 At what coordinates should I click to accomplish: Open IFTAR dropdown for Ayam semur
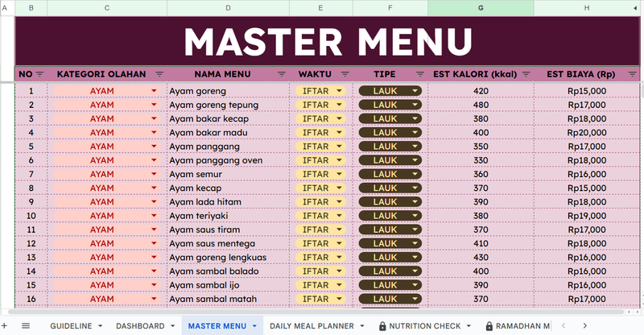339,174
